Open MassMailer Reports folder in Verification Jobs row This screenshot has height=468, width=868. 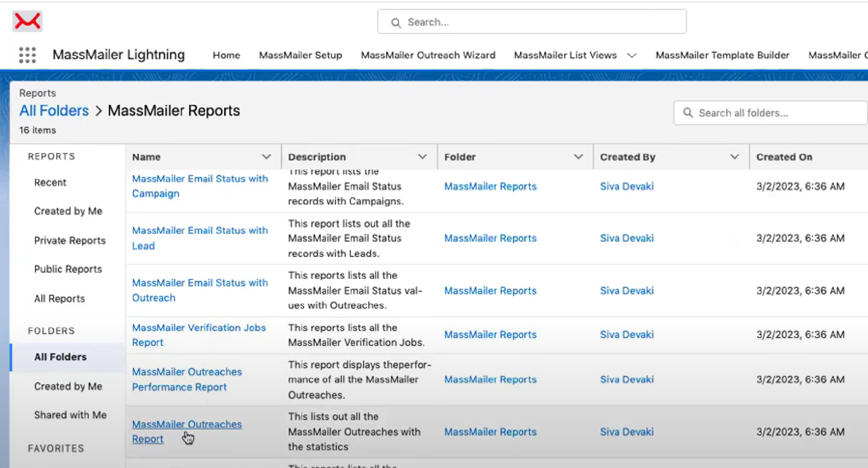coord(490,335)
